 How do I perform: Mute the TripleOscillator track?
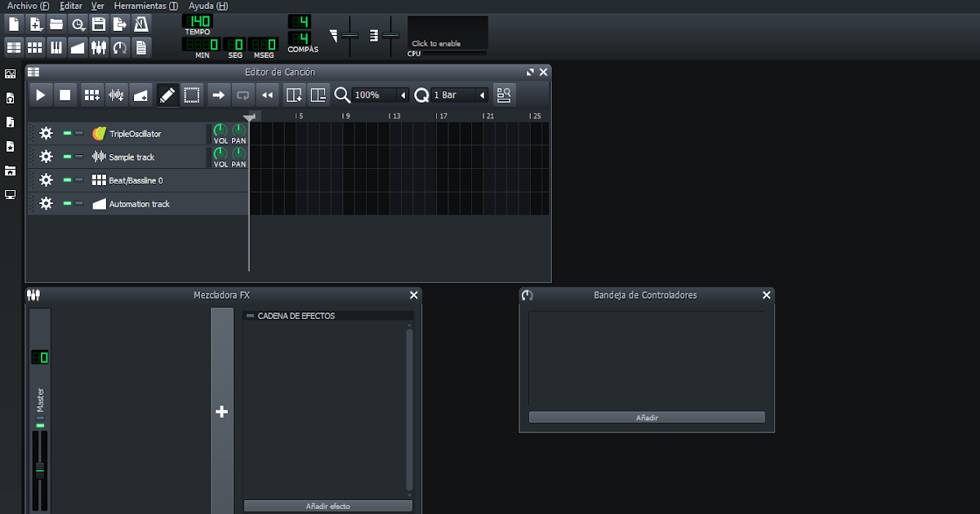pos(69,133)
